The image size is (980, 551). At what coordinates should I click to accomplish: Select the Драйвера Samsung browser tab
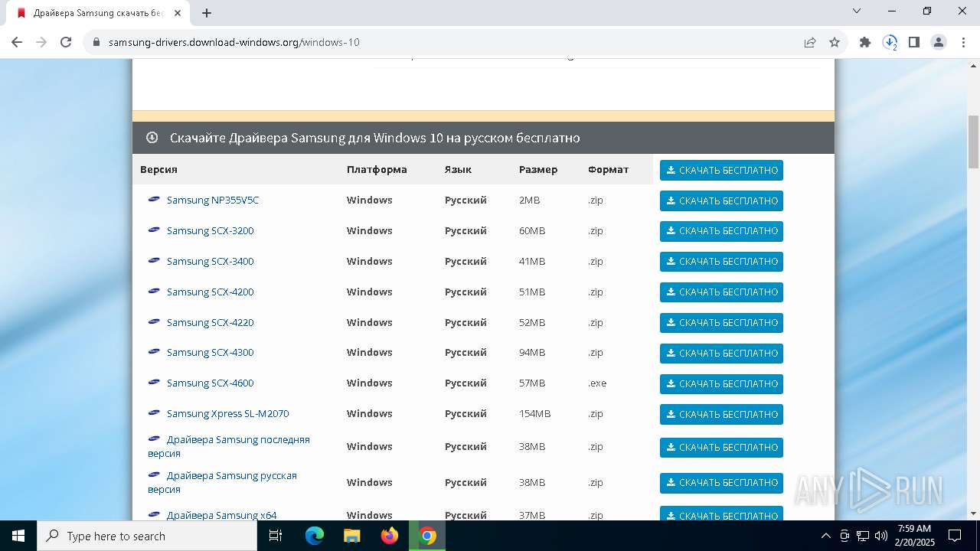[98, 13]
